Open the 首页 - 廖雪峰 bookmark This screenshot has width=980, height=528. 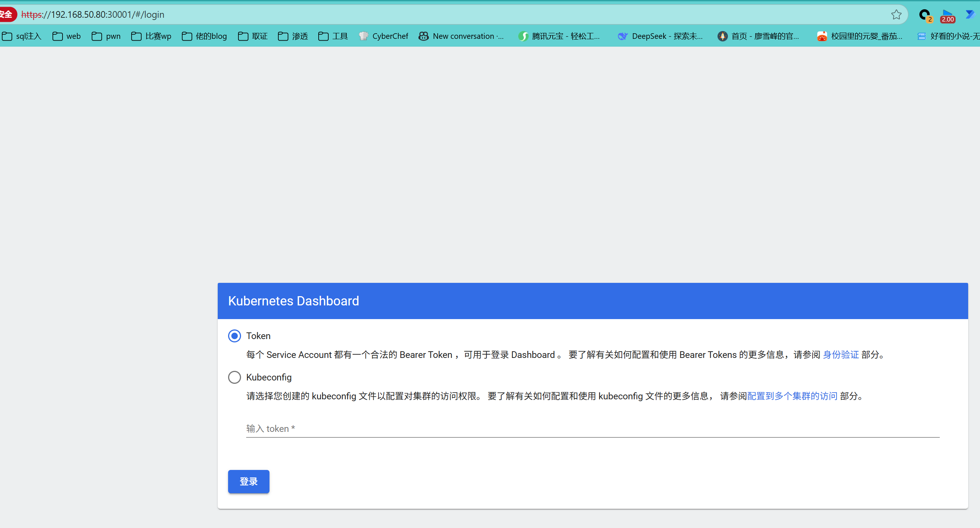point(758,36)
